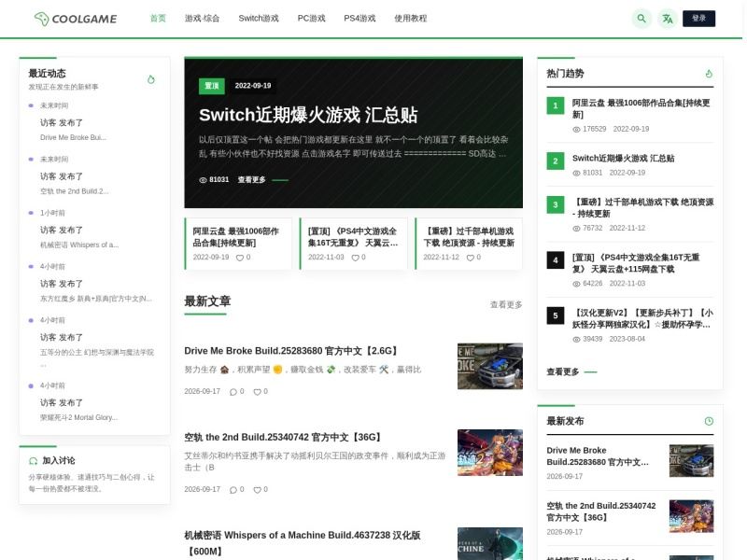Click the COOLGAME logo
Screen dimensions: 747x560
(76, 19)
